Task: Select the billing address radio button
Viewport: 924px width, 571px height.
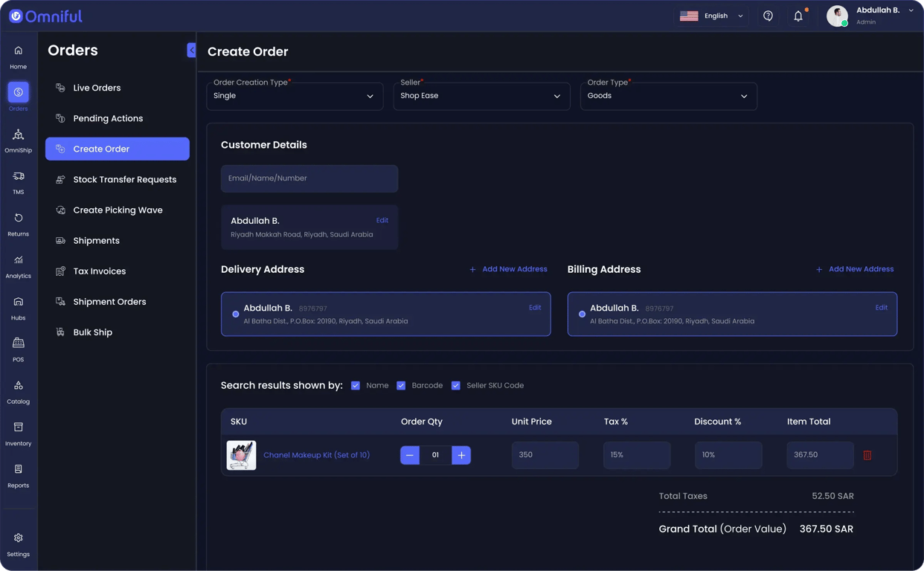Action: [583, 314]
